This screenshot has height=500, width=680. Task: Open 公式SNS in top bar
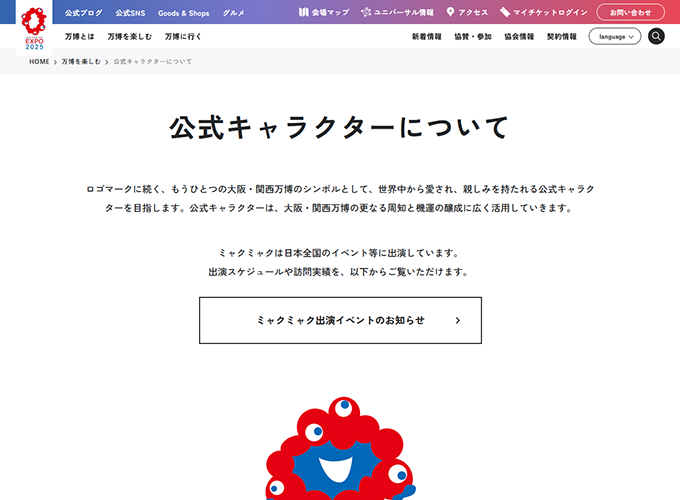click(x=130, y=13)
